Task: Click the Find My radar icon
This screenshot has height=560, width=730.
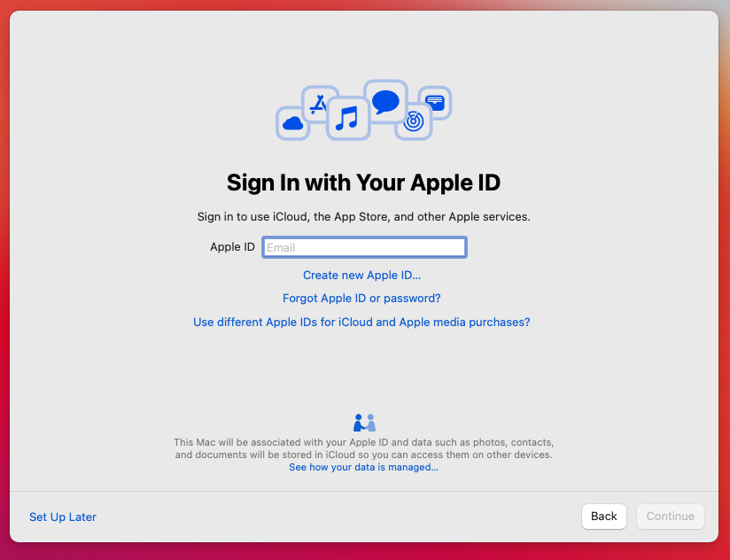Action: tap(414, 122)
